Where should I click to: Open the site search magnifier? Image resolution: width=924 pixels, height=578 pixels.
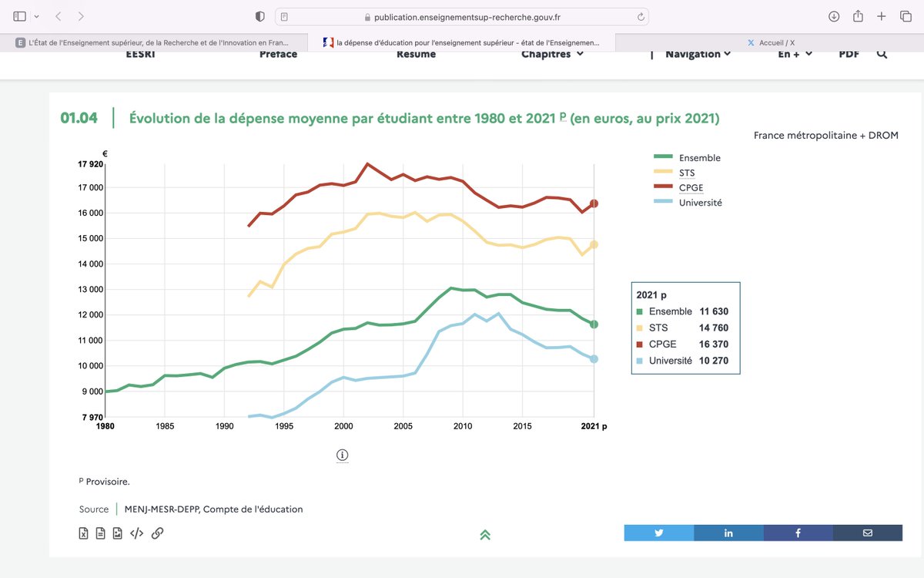pos(882,54)
